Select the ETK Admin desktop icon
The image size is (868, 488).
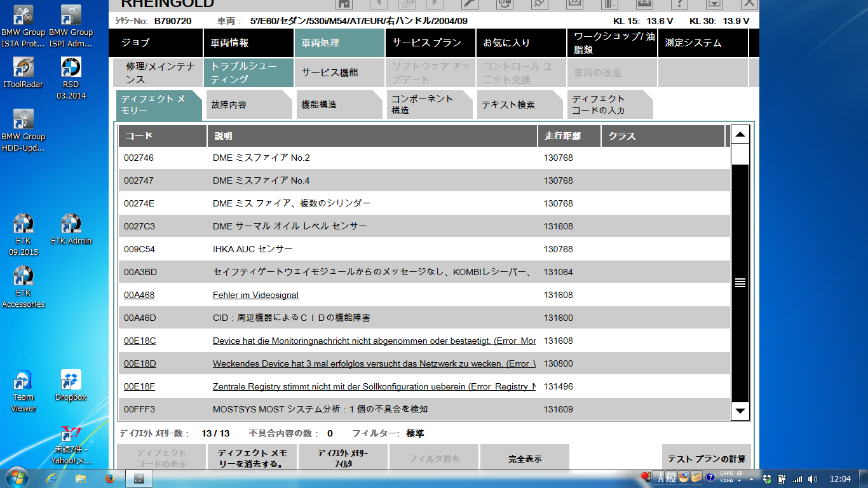click(x=71, y=229)
